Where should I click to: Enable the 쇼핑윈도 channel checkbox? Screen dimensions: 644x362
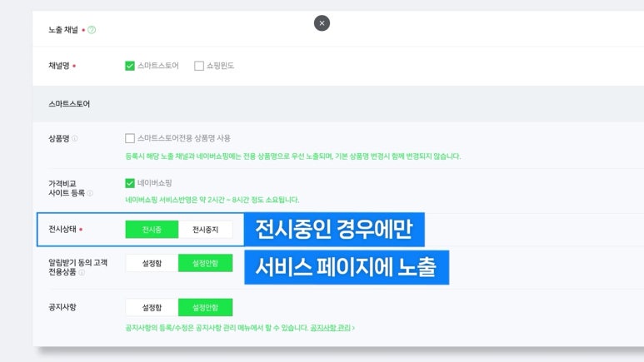click(199, 66)
